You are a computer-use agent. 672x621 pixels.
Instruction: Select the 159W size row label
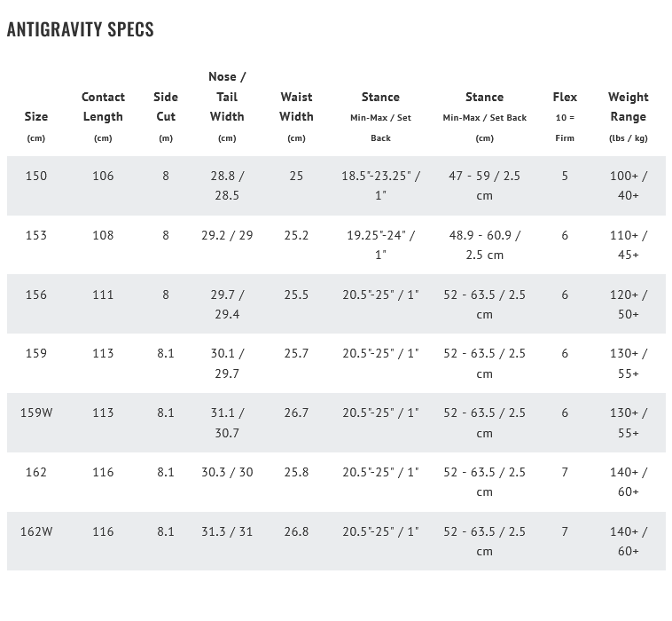coord(36,413)
